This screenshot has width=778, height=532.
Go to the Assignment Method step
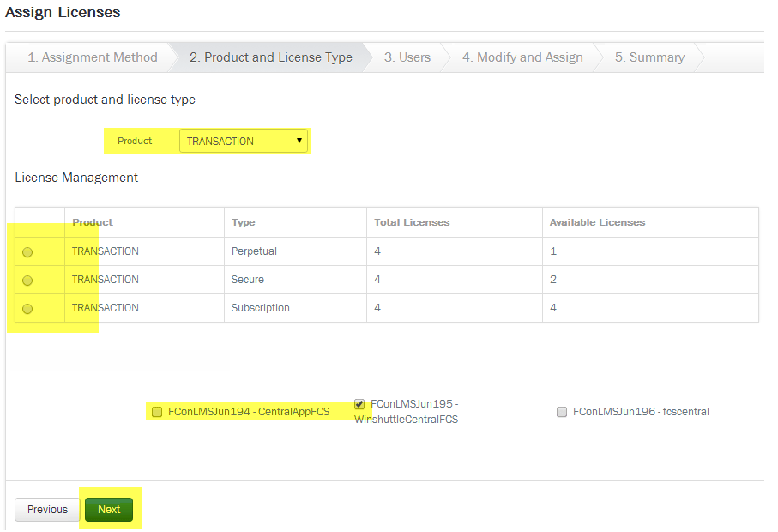(x=92, y=57)
